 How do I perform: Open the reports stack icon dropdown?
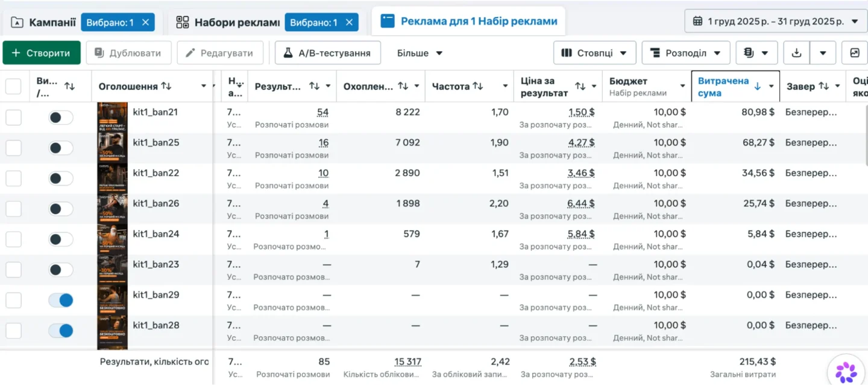756,53
